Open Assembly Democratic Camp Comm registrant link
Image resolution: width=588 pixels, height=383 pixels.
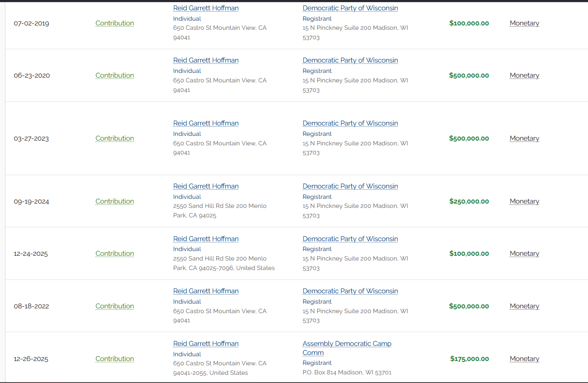pyautogui.click(x=346, y=344)
